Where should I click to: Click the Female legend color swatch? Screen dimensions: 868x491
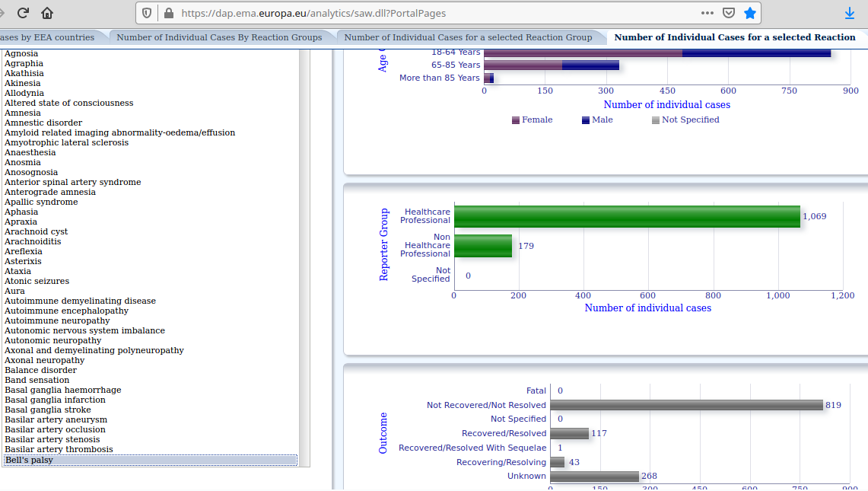[516, 120]
